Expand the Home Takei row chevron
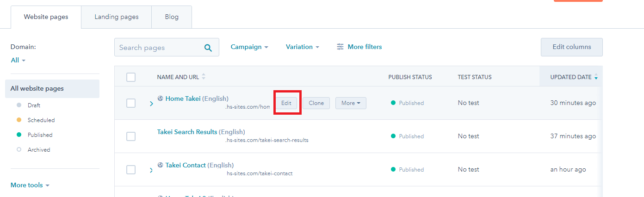Viewport: 644px width, 197px height. (x=151, y=104)
